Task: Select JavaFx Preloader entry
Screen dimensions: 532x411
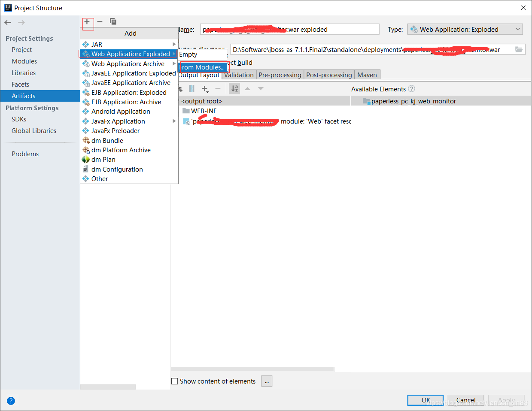Action: (129, 131)
